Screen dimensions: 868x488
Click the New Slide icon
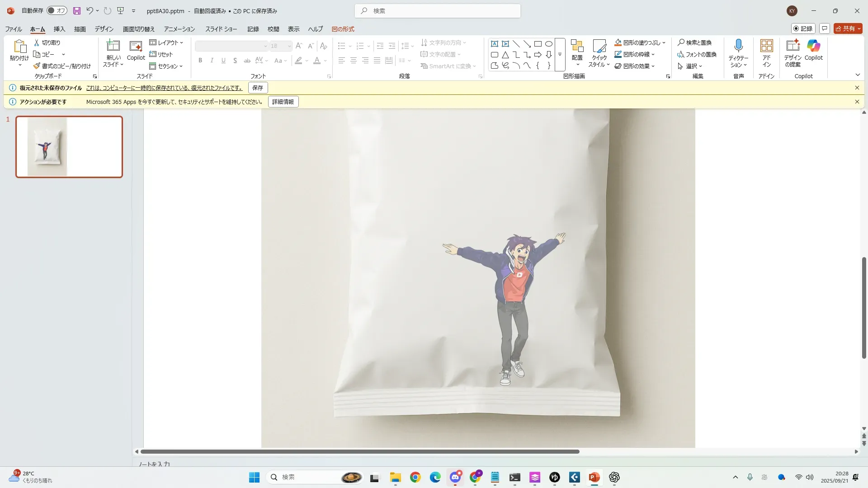[113, 46]
